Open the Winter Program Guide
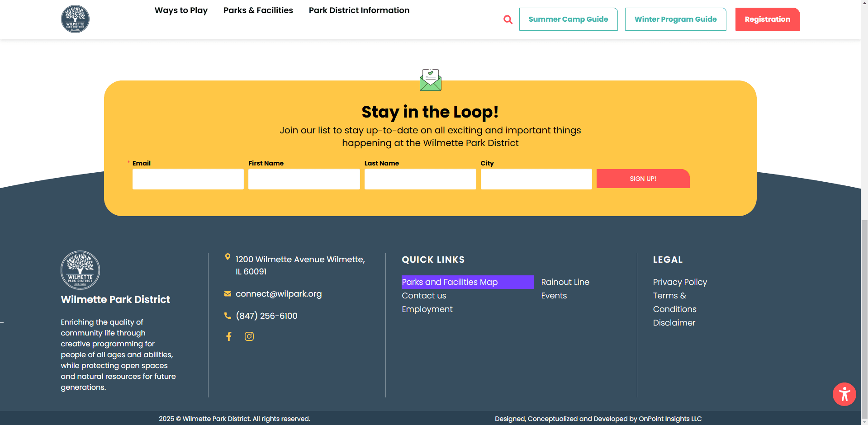Screen dimensions: 868x425 click(x=675, y=19)
